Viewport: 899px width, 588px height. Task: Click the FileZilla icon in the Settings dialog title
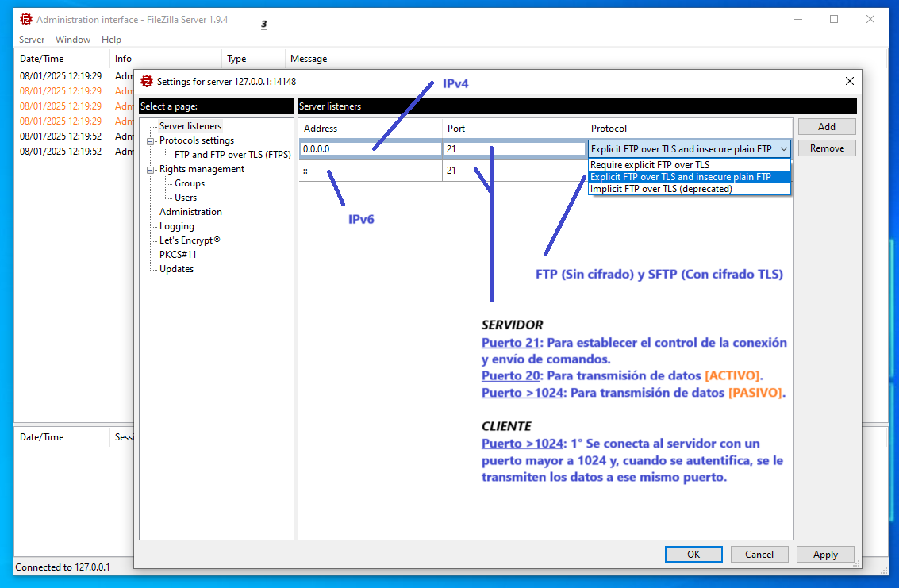146,81
